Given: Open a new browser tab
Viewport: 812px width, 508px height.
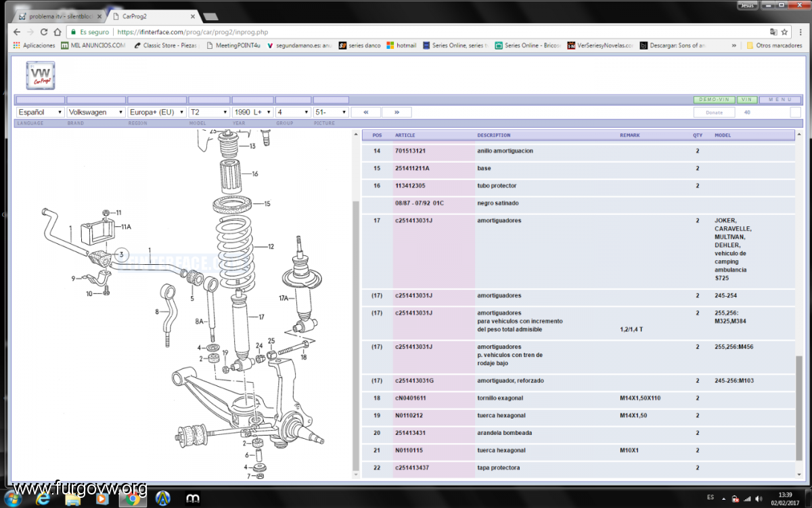Looking at the screenshot, I should (210, 16).
